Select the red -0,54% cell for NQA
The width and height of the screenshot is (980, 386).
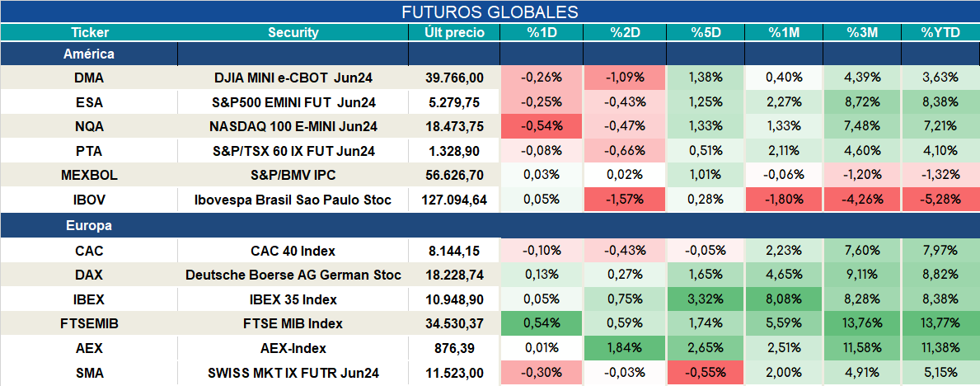pos(542,126)
